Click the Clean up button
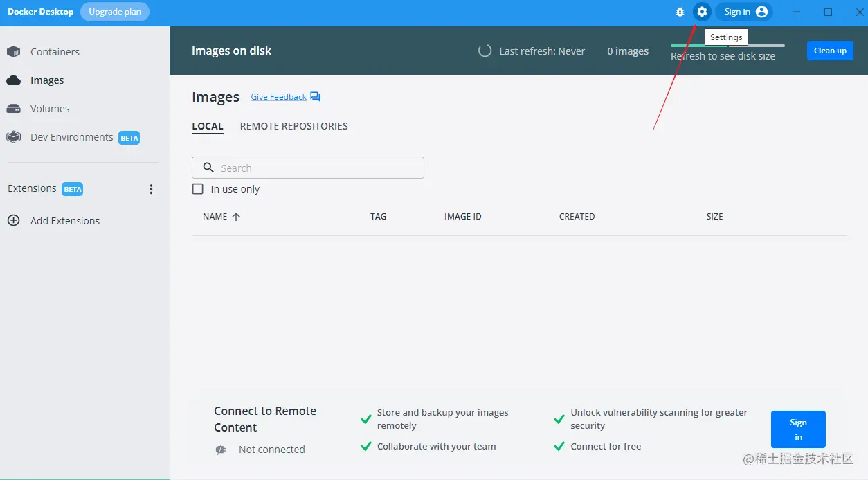This screenshot has height=480, width=868. [x=830, y=51]
